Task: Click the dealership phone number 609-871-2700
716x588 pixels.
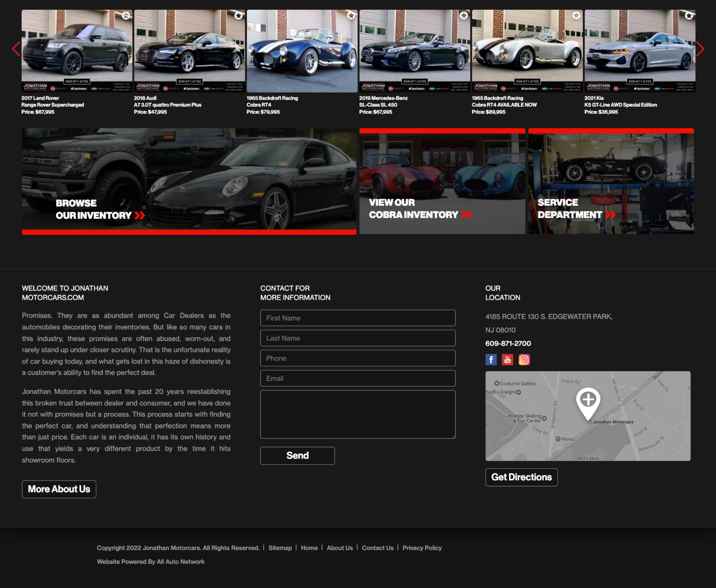Action: [x=508, y=343]
